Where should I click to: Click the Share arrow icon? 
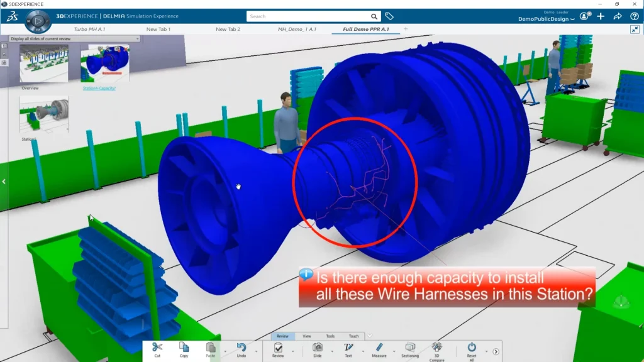(x=618, y=16)
